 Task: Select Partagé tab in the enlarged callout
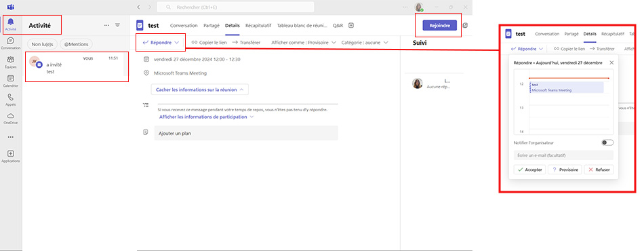(x=571, y=34)
